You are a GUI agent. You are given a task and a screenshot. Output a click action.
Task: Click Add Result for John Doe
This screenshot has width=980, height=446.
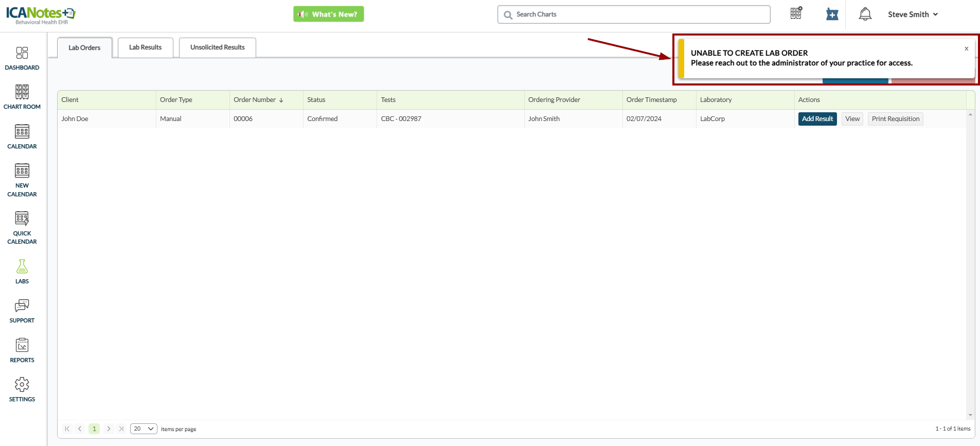coord(817,119)
